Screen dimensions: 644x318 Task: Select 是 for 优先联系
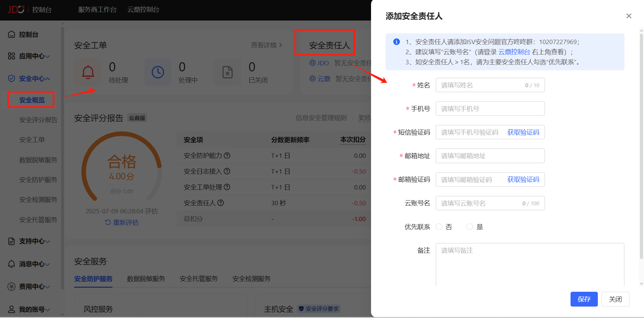(x=470, y=226)
